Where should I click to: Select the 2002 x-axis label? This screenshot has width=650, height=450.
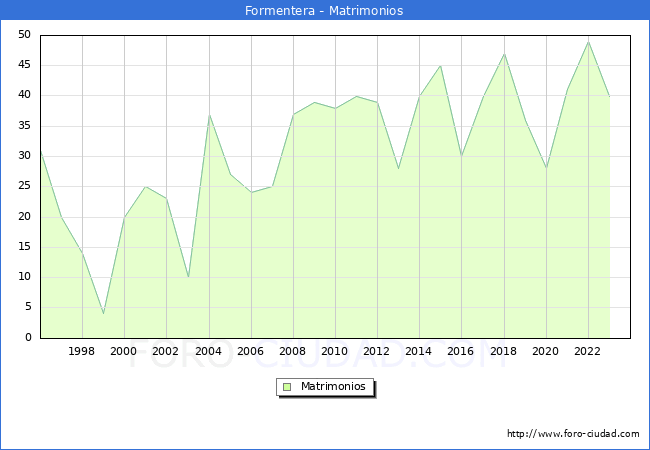coord(165,351)
